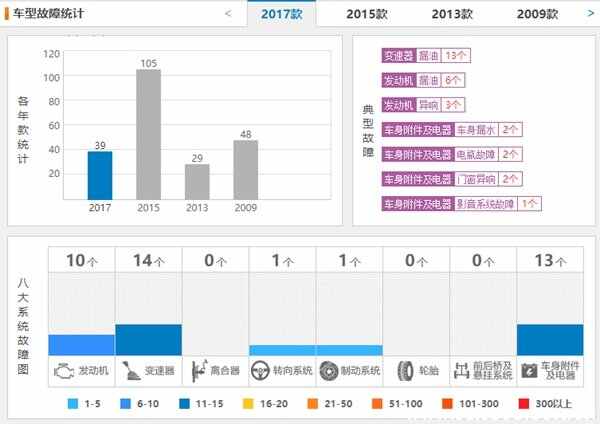This screenshot has width=600, height=424.
Task: Click the 2015 bar showing 105 faults
Action: point(148,134)
